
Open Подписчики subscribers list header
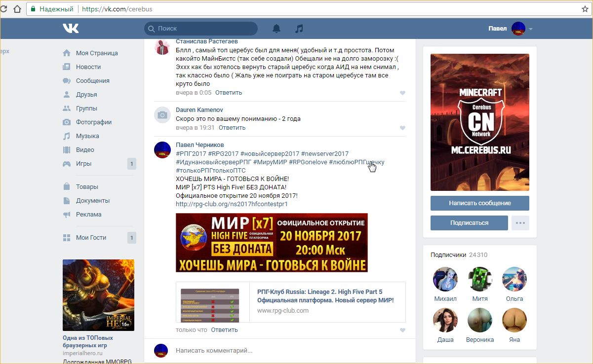click(x=459, y=255)
